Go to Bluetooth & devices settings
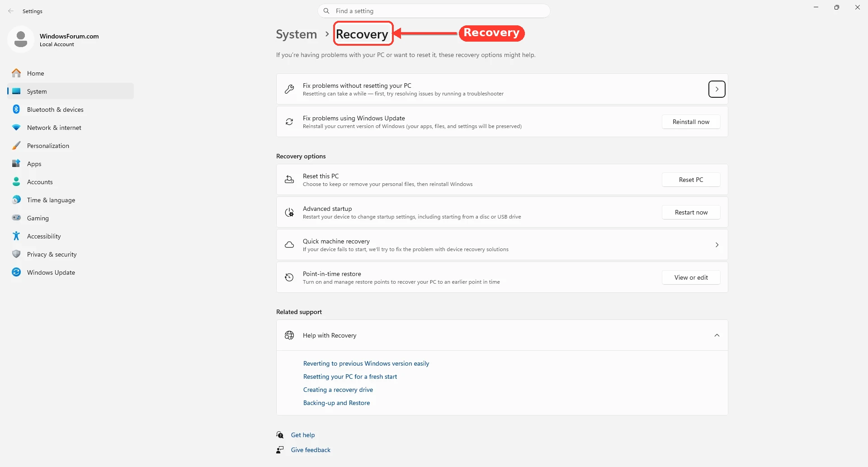This screenshot has height=467, width=868. 71,109
